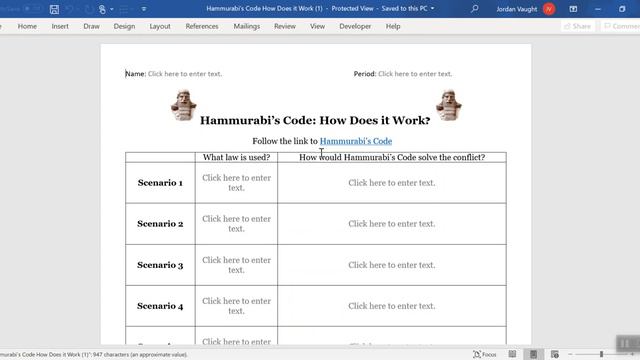The height and width of the screenshot is (360, 640).
Task: Open the Jordan Vaught account avatar
Action: pos(549,9)
